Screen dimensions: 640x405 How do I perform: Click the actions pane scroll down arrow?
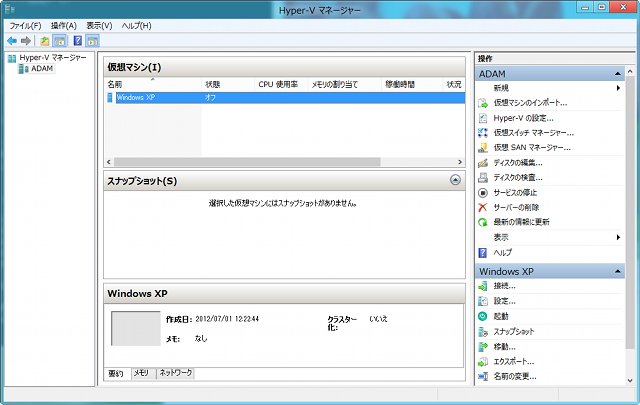click(630, 380)
